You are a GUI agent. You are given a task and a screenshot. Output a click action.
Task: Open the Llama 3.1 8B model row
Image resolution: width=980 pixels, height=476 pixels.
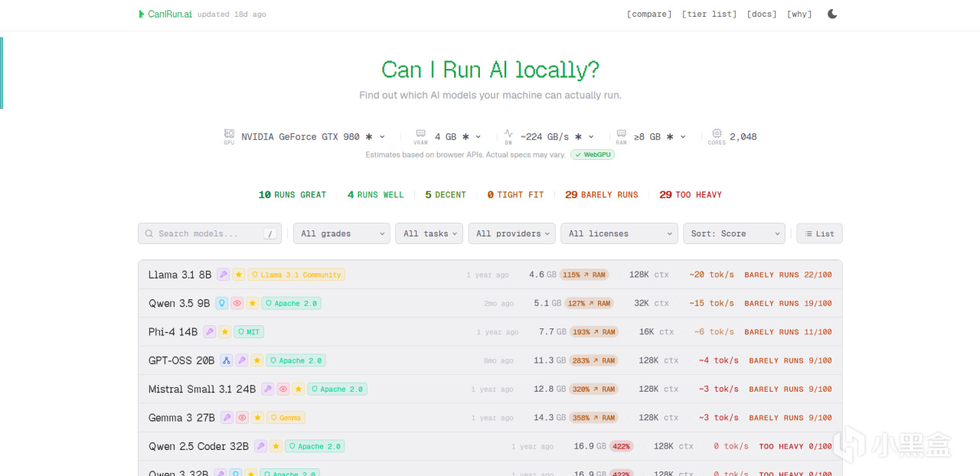[x=490, y=274]
